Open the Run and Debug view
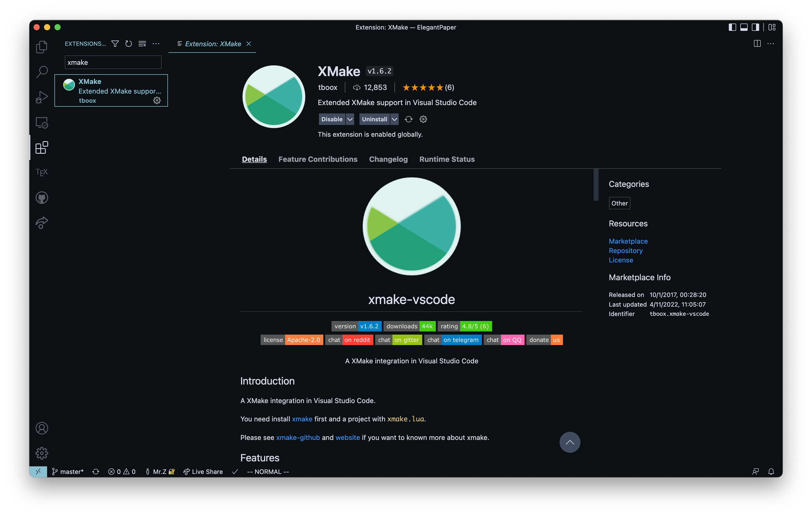The width and height of the screenshot is (812, 516). tap(42, 97)
